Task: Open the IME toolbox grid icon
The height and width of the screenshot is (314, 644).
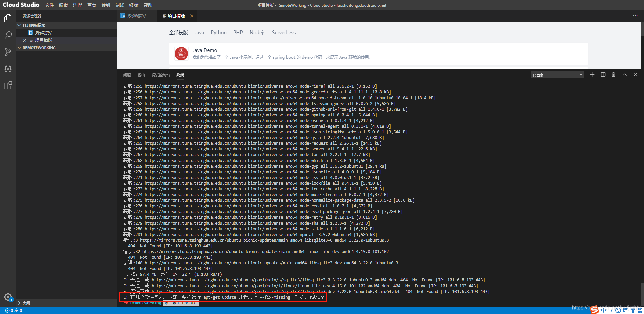Action: pos(640,310)
